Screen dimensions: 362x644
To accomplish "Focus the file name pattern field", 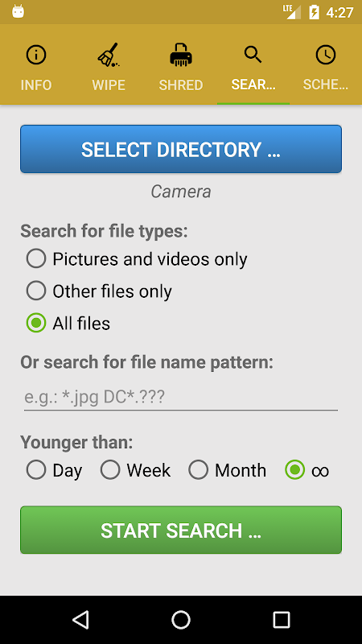I will [x=181, y=397].
